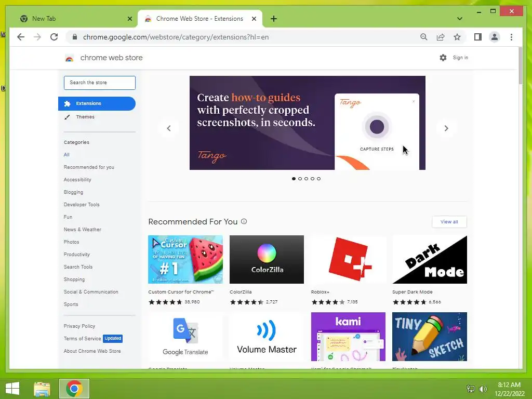Open Volume Master extension card
The image size is (532, 399).
(x=267, y=340)
